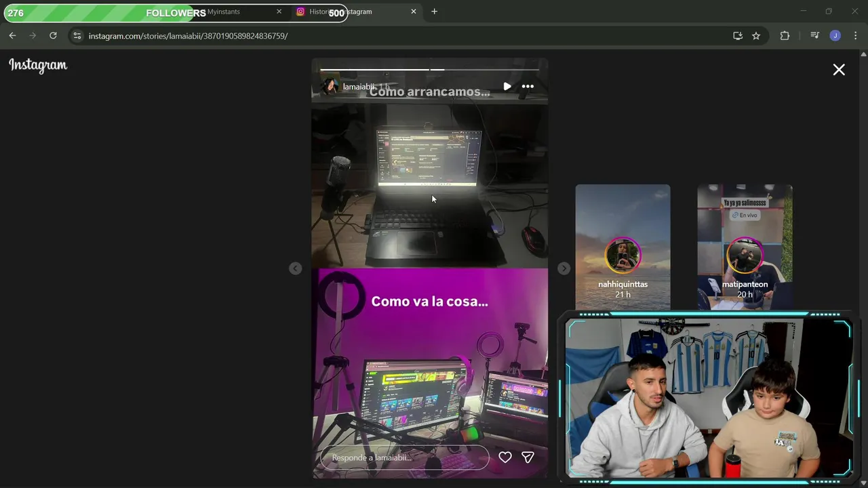Go to the next story arrow
This screenshot has height=488, width=868.
point(564,268)
